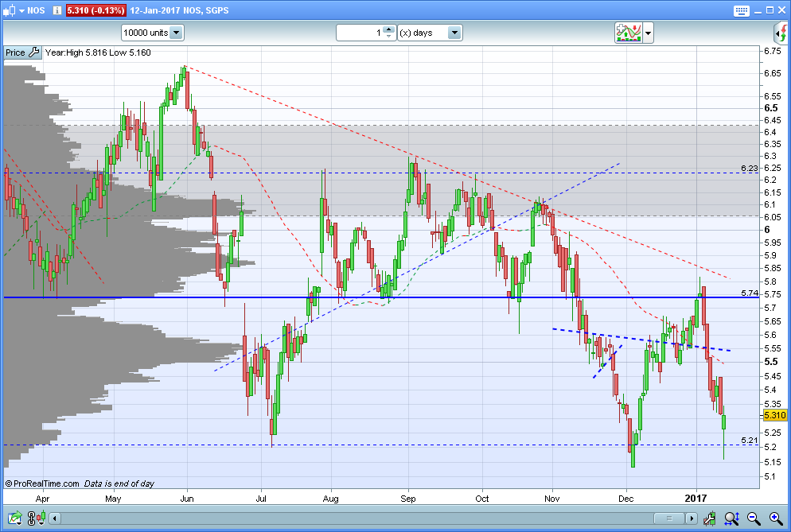
Task: Click the Jun label on time axis
Action: [x=187, y=499]
